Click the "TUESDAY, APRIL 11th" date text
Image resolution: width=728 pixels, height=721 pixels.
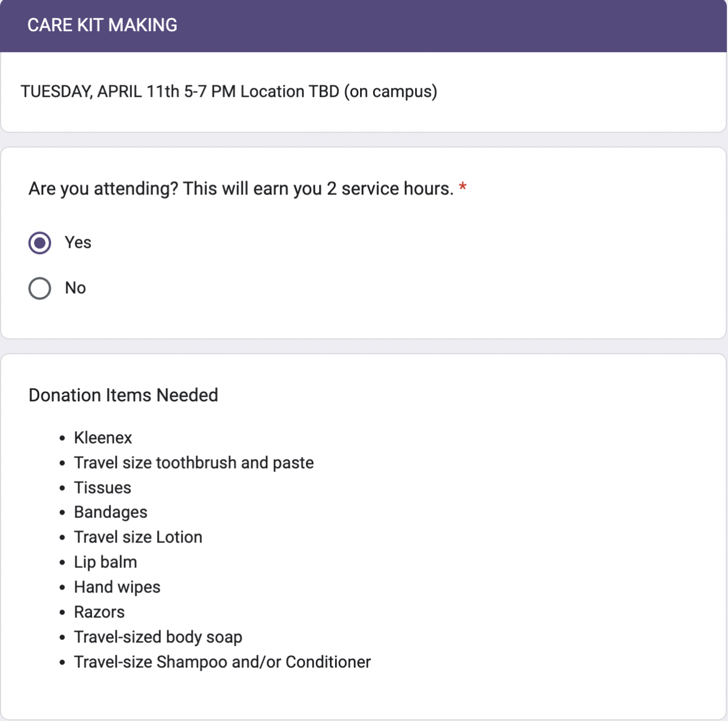pos(100,92)
